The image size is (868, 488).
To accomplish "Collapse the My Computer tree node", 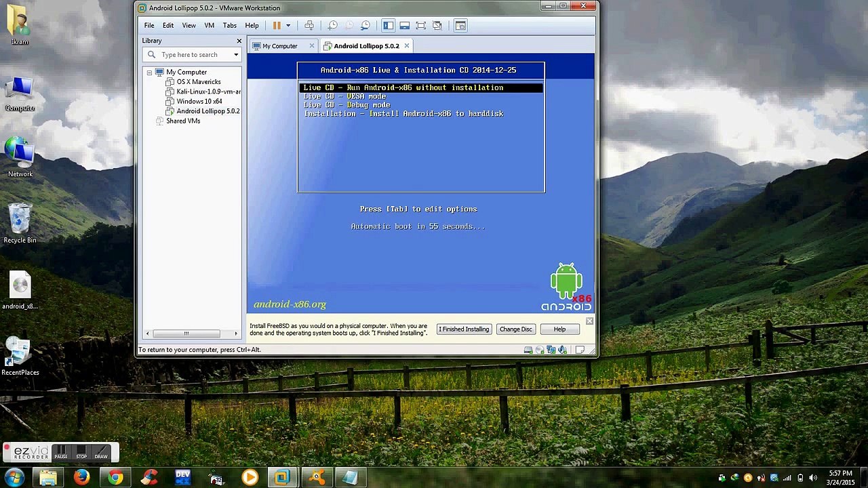I will coord(149,72).
